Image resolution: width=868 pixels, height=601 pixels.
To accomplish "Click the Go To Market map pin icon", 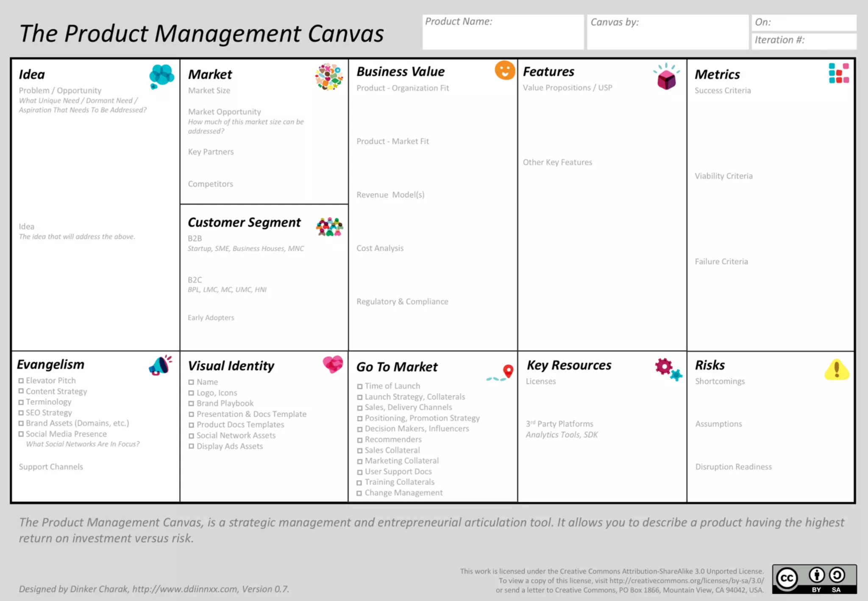I will [x=500, y=373].
